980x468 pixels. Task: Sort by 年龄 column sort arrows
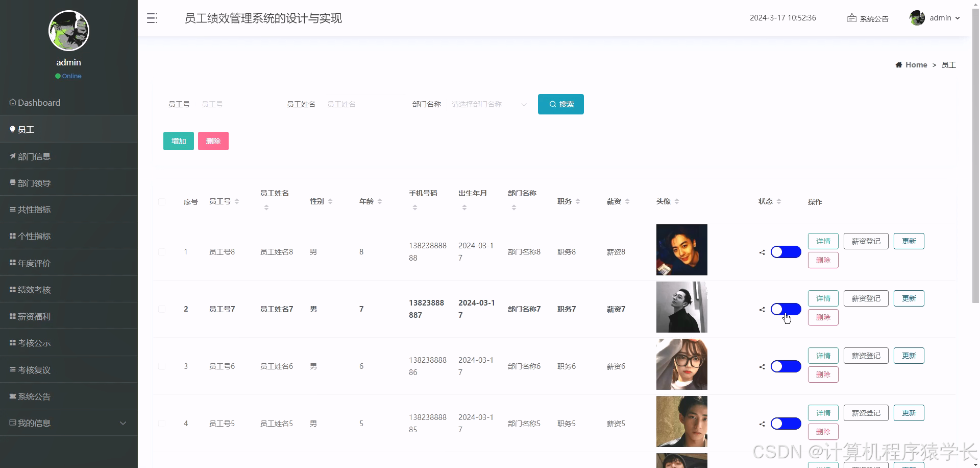point(380,202)
